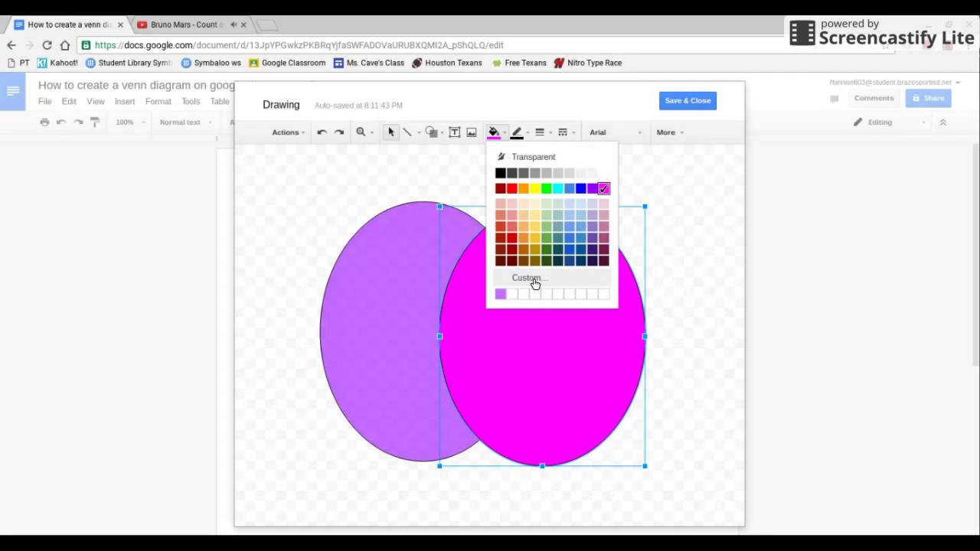Redo in the Docs toolbar
The image size is (980, 551).
78,122
